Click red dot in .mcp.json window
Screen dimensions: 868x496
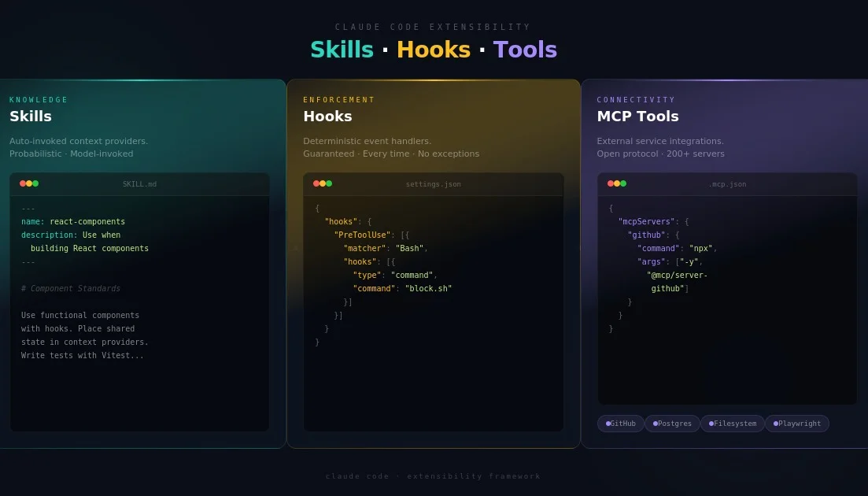coord(611,183)
